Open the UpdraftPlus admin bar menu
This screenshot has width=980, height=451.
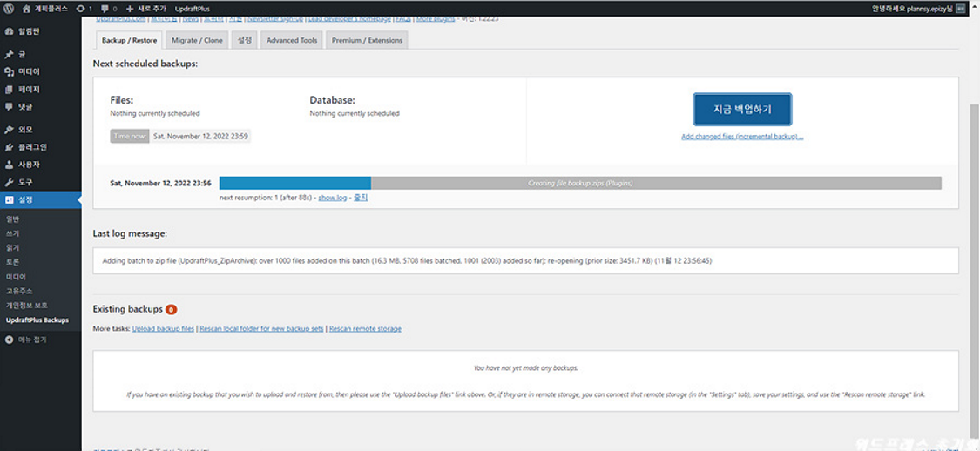coord(193,9)
